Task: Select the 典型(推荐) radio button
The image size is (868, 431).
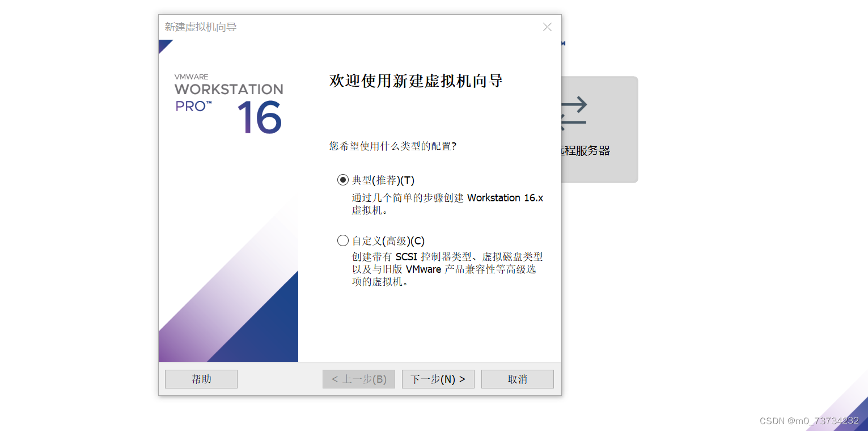Action: [x=342, y=180]
